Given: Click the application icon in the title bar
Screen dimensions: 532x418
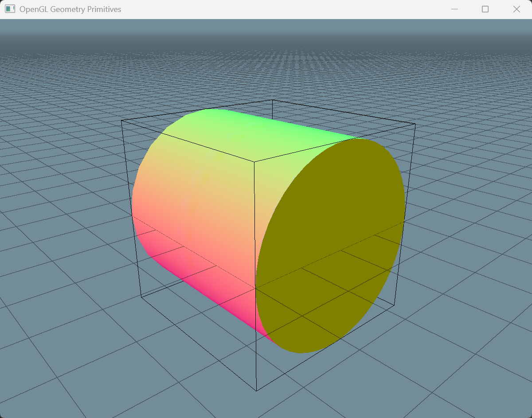Looking at the screenshot, I should pos(10,9).
